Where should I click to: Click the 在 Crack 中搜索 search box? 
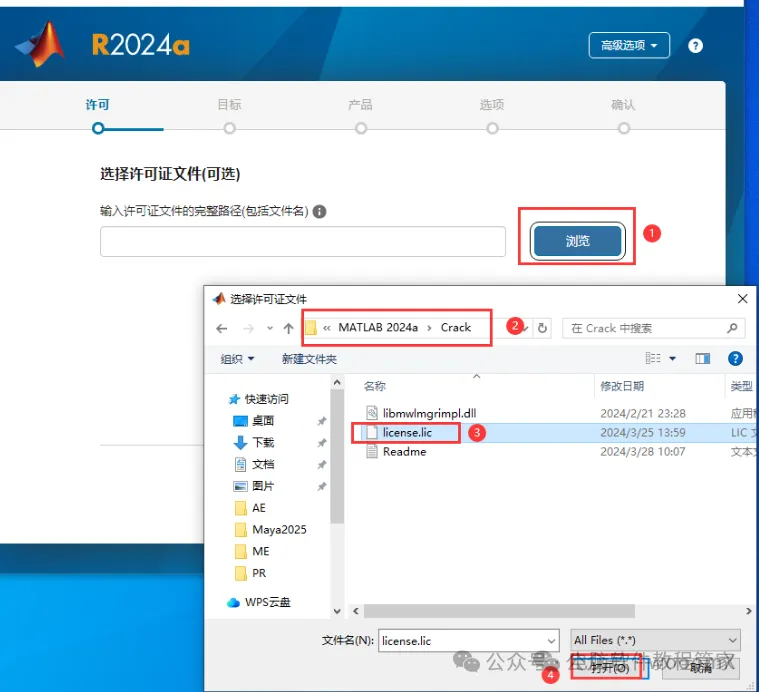pos(653,328)
